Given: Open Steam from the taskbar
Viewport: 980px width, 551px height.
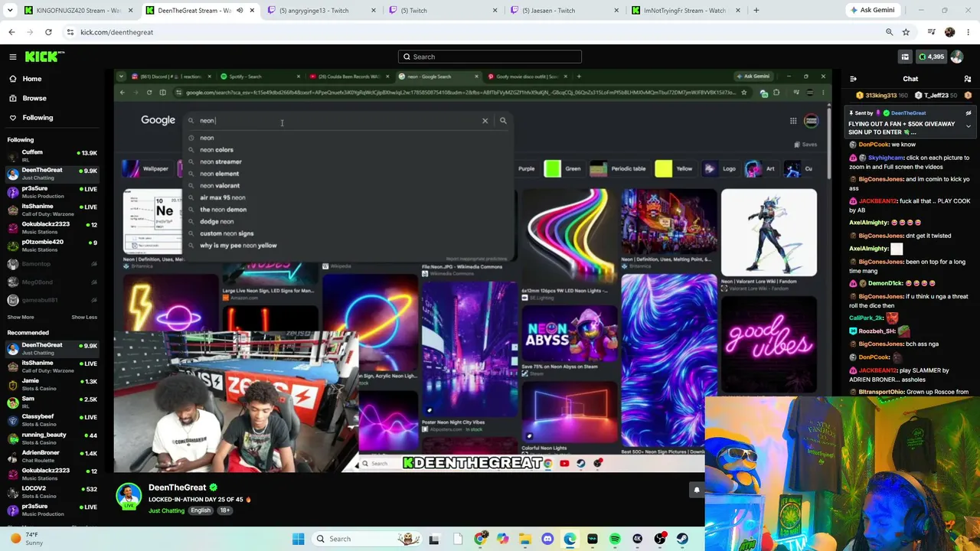Looking at the screenshot, I should pos(682,539).
